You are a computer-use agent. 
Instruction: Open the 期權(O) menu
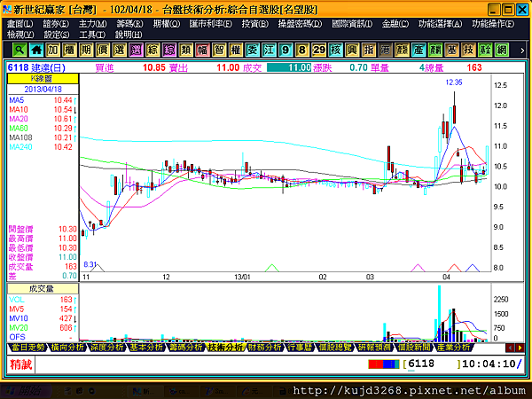coord(167,24)
